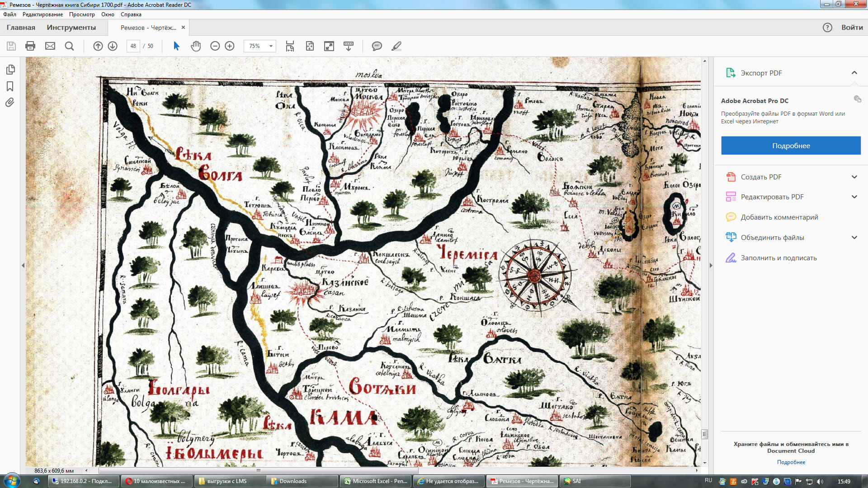The height and width of the screenshot is (488, 868).
Task: Click the 15:49 system clock
Action: coord(844,481)
